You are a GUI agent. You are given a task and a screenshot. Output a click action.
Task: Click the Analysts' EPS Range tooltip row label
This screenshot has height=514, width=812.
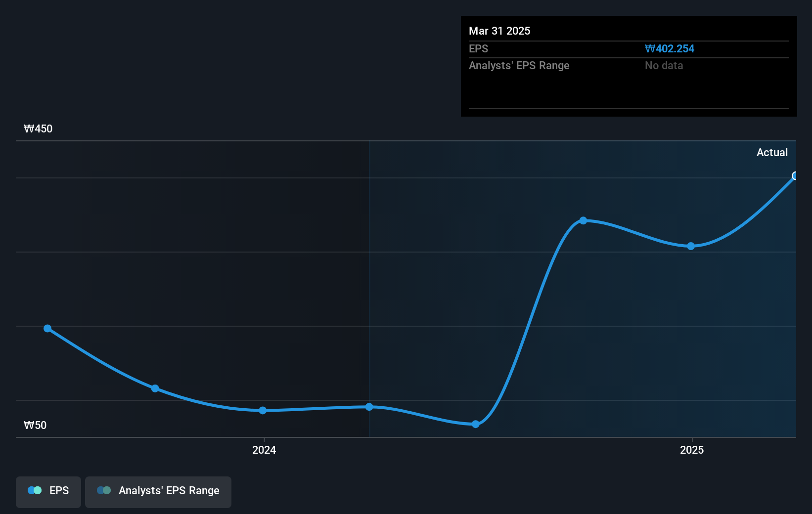[519, 65]
